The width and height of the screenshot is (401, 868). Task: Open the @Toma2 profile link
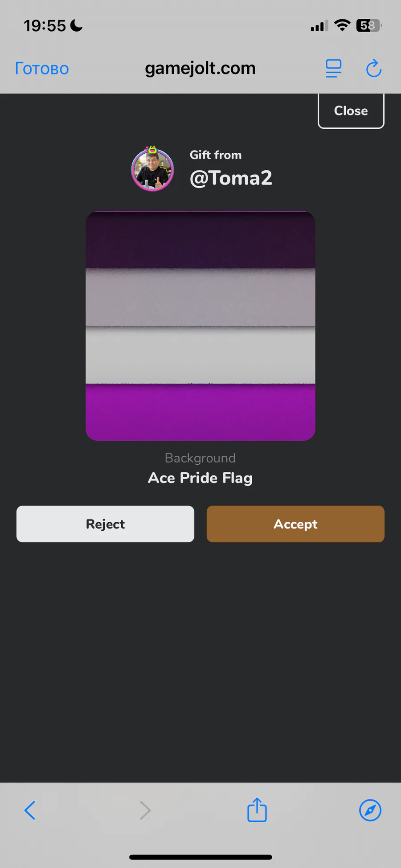[231, 178]
